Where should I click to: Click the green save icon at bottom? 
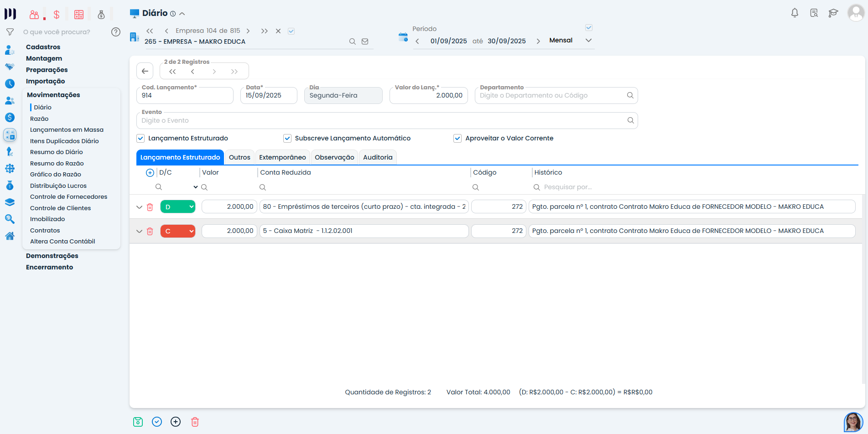click(x=138, y=422)
